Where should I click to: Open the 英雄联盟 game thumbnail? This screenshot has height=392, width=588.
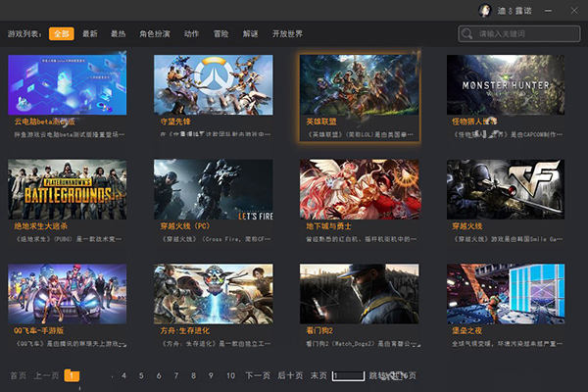point(360,85)
